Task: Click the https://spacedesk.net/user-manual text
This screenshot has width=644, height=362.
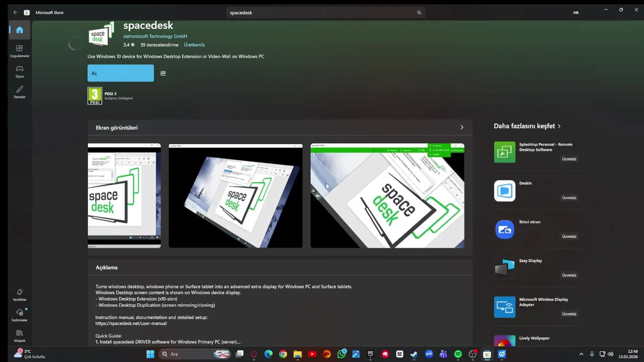Action: [131, 323]
